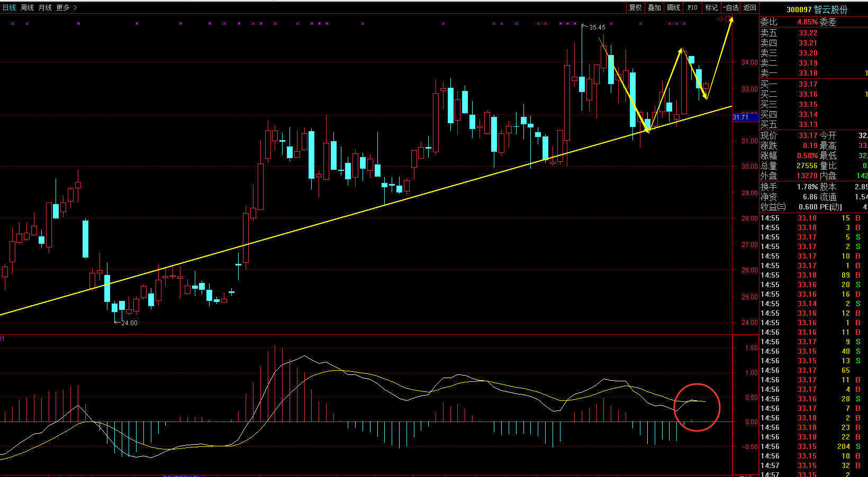Image resolution: width=868 pixels, height=477 pixels.
Task: Click the 1.50 MACD axis label
Action: point(751,347)
